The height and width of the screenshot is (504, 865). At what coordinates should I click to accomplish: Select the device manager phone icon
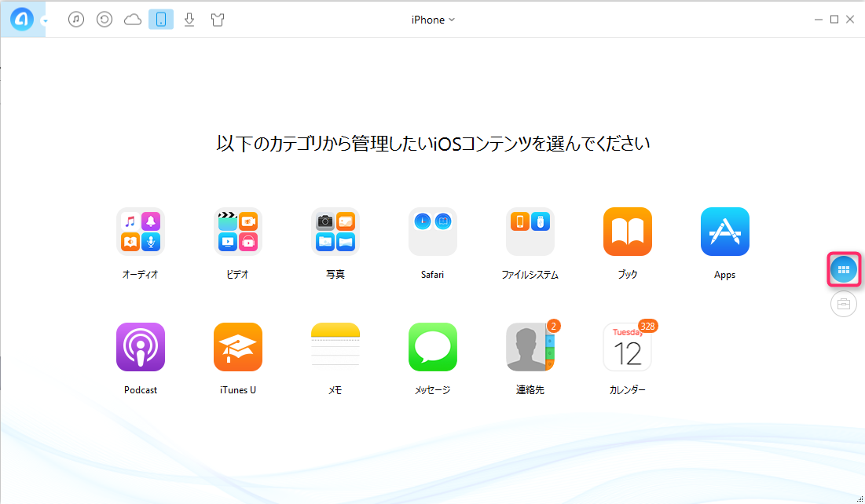pyautogui.click(x=161, y=20)
